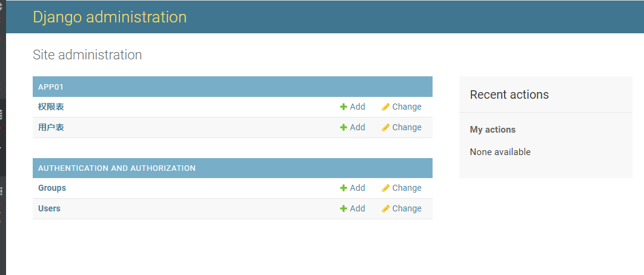644x275 pixels.
Task: Click the Change text link for Users
Action: pyautogui.click(x=407, y=208)
